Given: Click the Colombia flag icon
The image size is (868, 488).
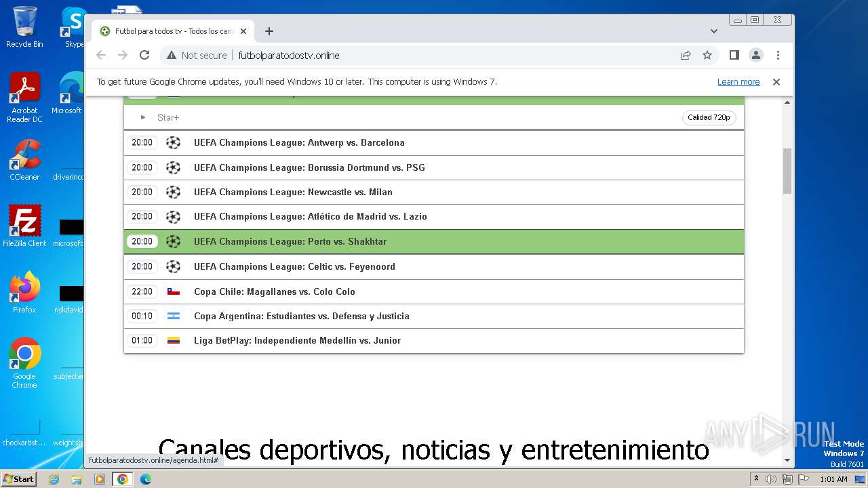Looking at the screenshot, I should (174, 340).
